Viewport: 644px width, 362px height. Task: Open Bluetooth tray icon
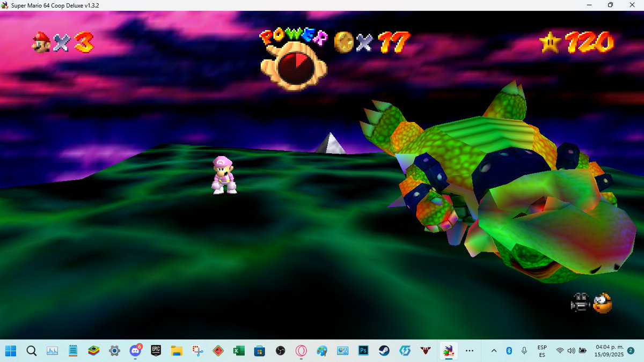pyautogui.click(x=509, y=351)
